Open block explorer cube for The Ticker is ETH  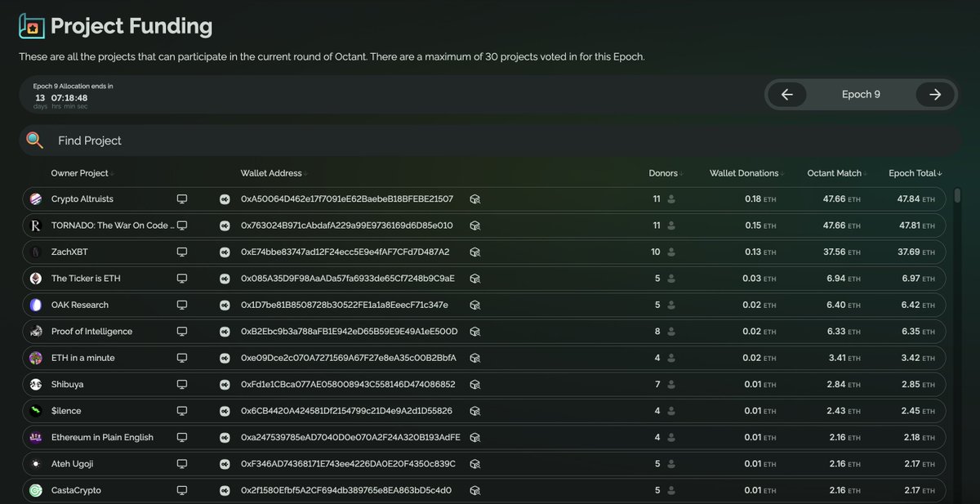[474, 279]
